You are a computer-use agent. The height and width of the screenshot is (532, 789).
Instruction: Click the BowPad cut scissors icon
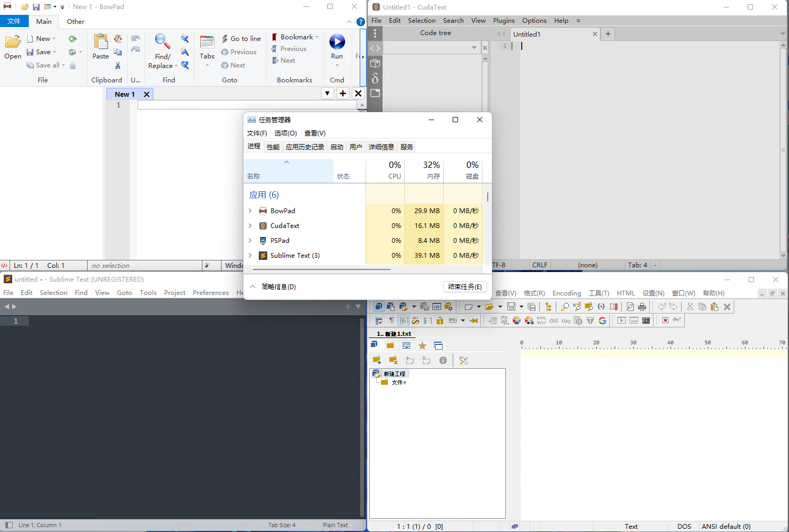118,65
